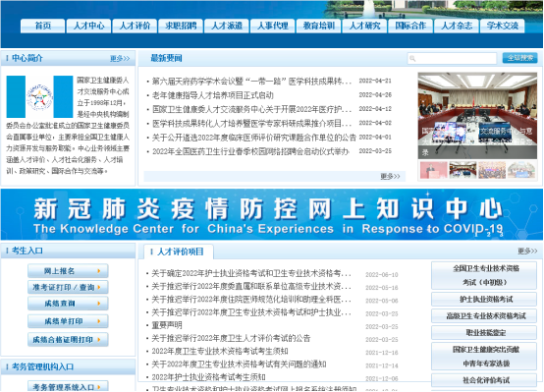Click the orange arrow on 成绩单打印 button
Image resolution: width=544 pixels, height=392 pixels.
(99, 321)
